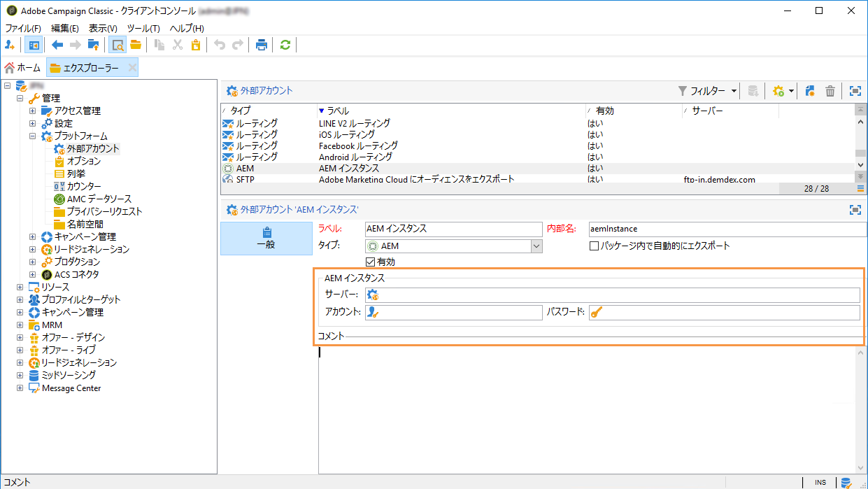
Task: Open list configuration icon near 28 / 28
Action: [x=860, y=189]
